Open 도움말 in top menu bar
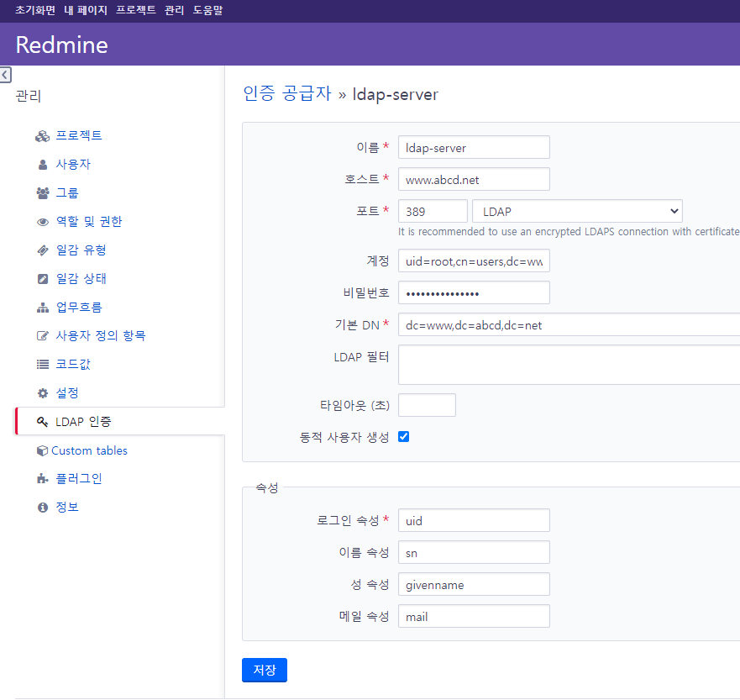Image resolution: width=740 pixels, height=700 pixels. click(207, 10)
